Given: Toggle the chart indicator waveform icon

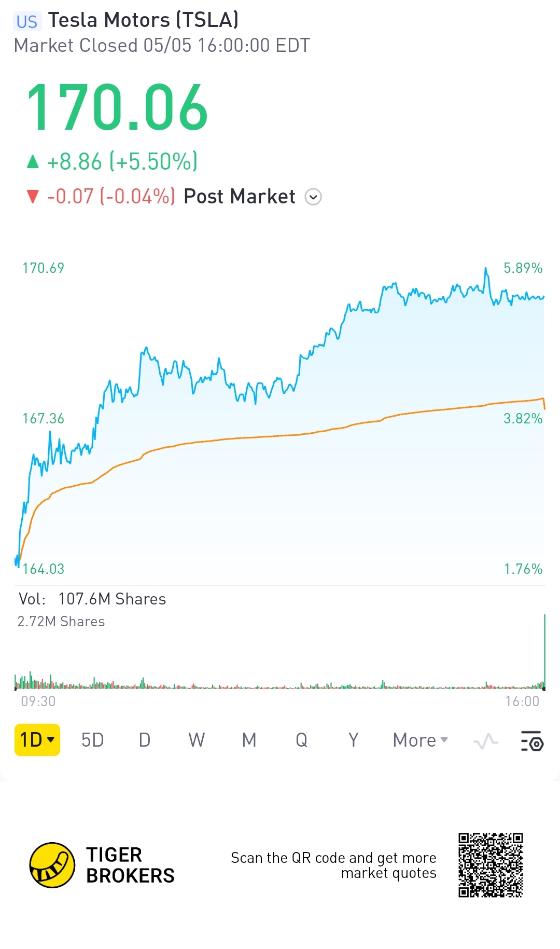Looking at the screenshot, I should (x=486, y=741).
